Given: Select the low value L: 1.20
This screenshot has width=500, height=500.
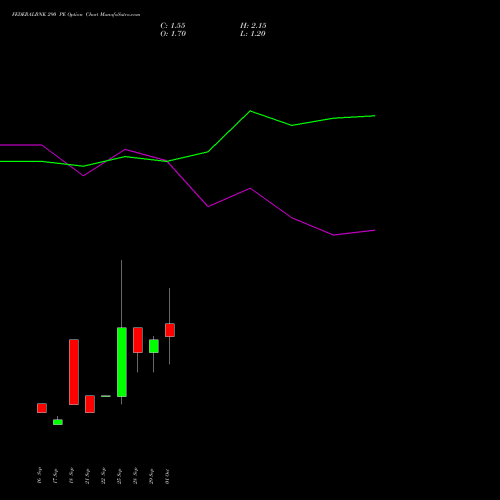Looking at the screenshot, I should 253,34.
